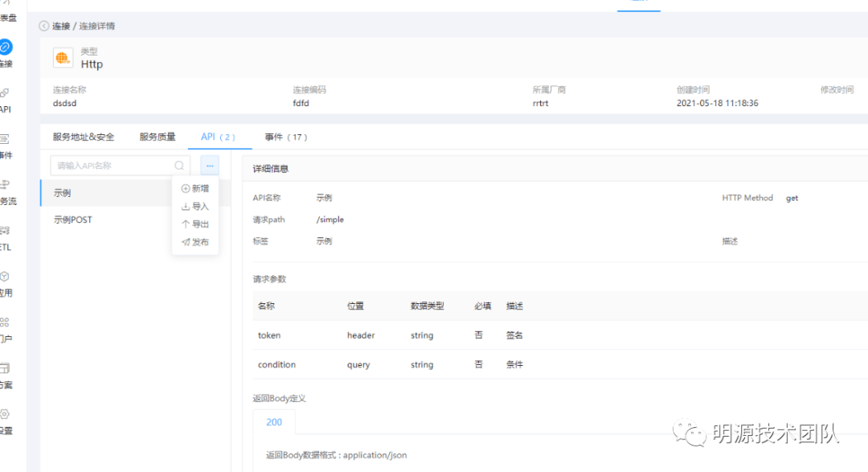Viewport: 868px width, 472px height.
Task: Open the 应用 (Application) sidebar icon
Action: (5, 277)
